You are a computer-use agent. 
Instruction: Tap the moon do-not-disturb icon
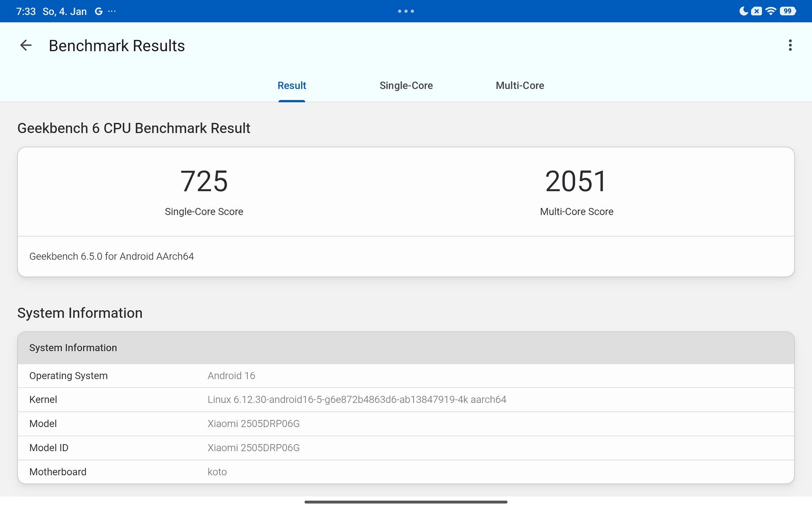tap(743, 11)
